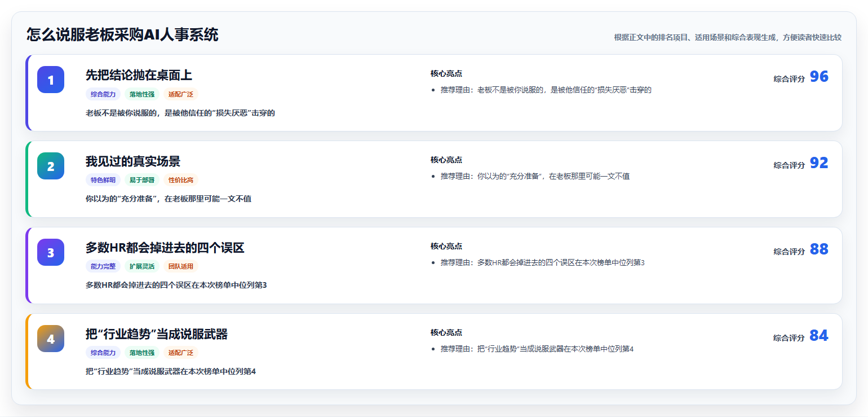Select the 特色鲜明 tag
The image size is (868, 417).
click(x=103, y=180)
